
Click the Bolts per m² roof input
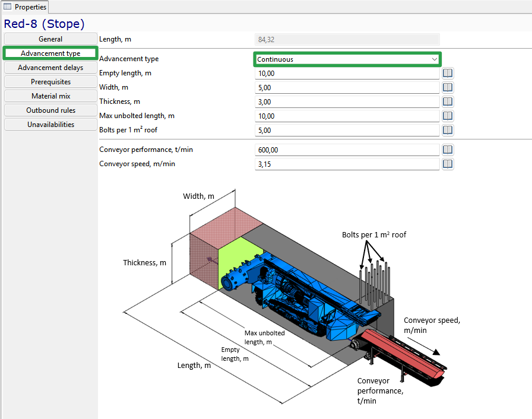(x=347, y=131)
